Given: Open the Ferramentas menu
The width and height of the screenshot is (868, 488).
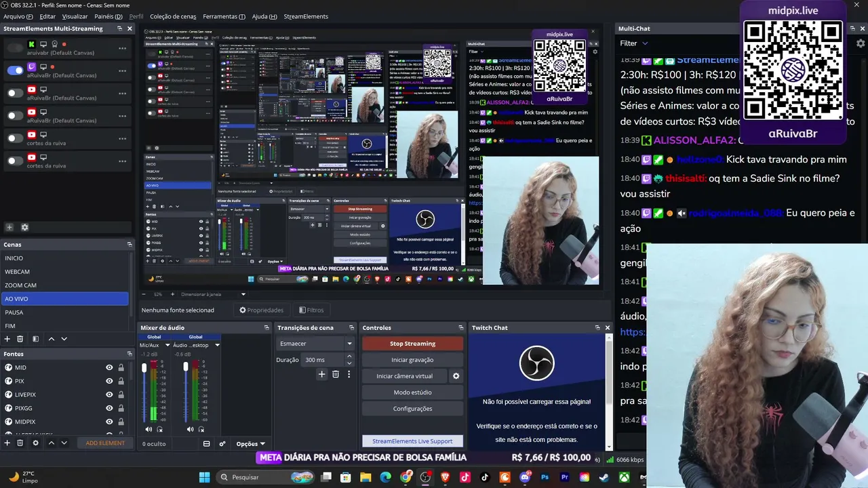Looking at the screenshot, I should (x=224, y=16).
